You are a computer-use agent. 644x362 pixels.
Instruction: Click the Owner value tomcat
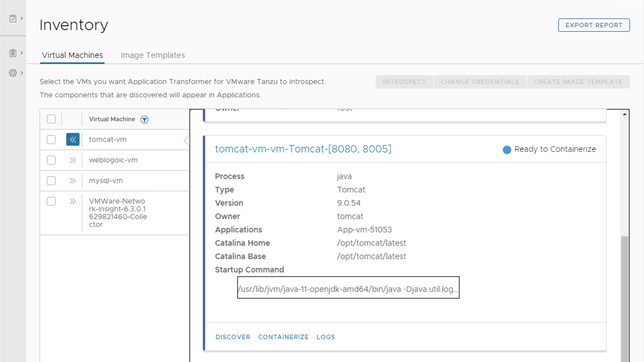tap(350, 216)
